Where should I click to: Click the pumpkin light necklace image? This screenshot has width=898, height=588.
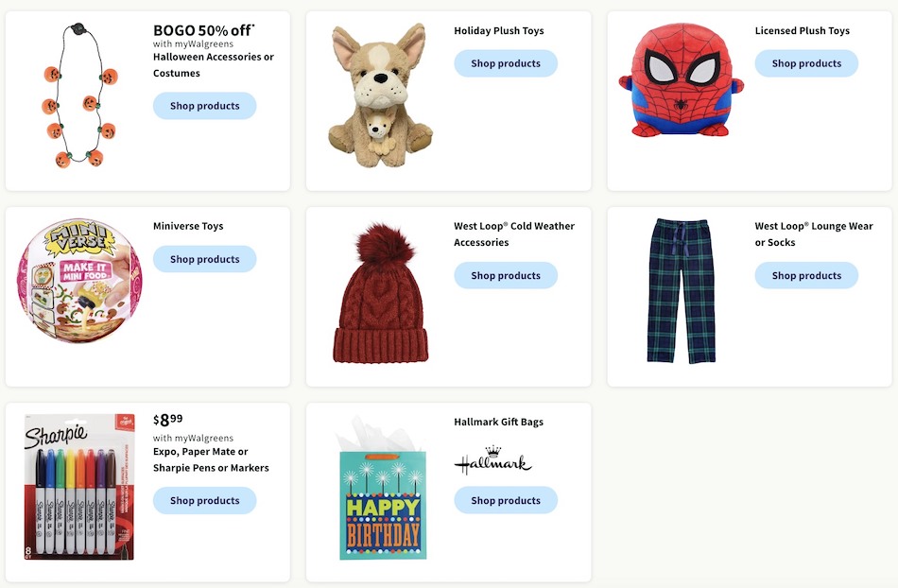[x=78, y=97]
